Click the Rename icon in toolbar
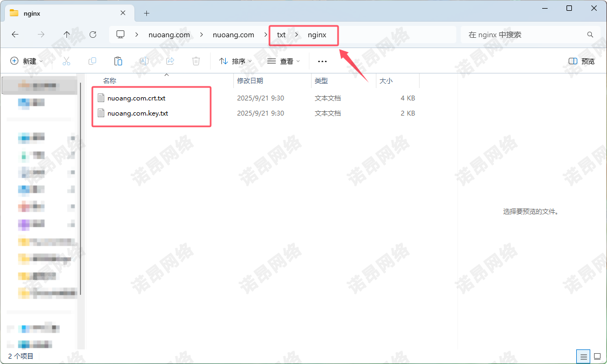The width and height of the screenshot is (607, 364). point(144,62)
